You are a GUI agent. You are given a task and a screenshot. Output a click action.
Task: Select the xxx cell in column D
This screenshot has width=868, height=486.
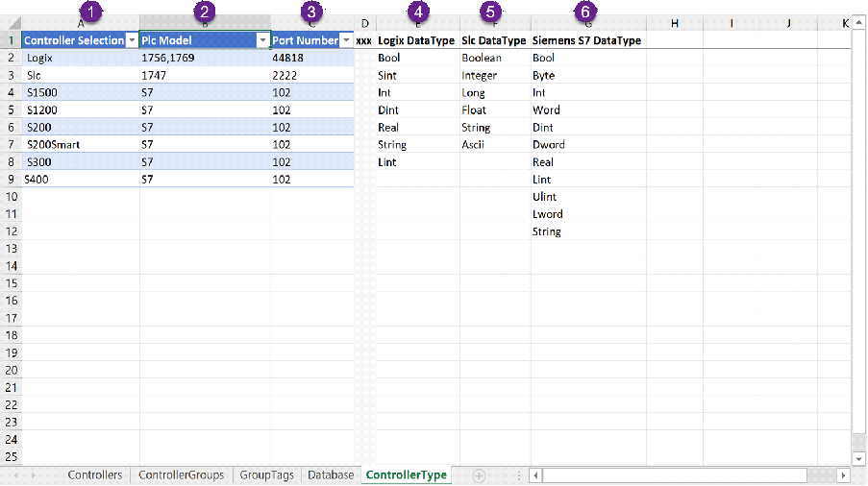pyautogui.click(x=365, y=40)
